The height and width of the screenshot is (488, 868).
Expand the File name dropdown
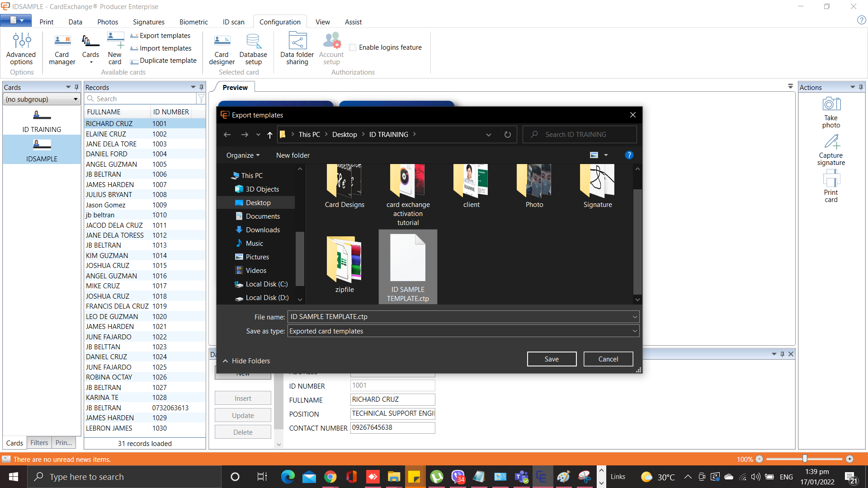(635, 317)
